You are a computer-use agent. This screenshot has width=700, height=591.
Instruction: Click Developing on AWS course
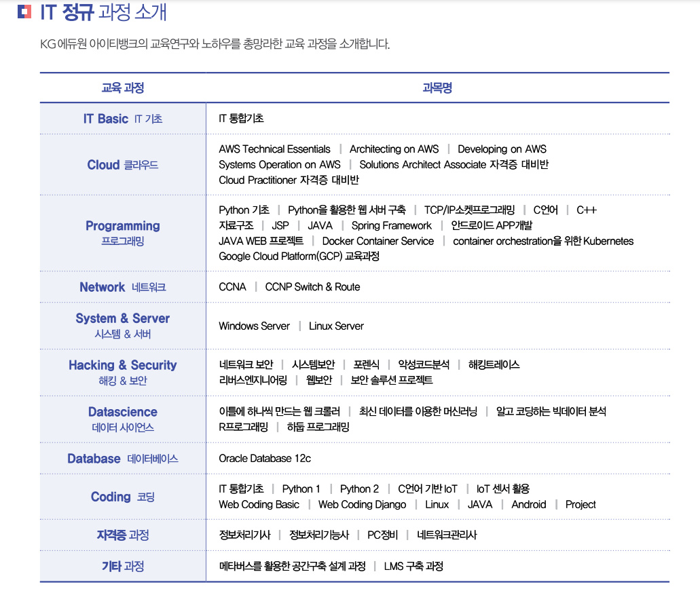point(502,149)
